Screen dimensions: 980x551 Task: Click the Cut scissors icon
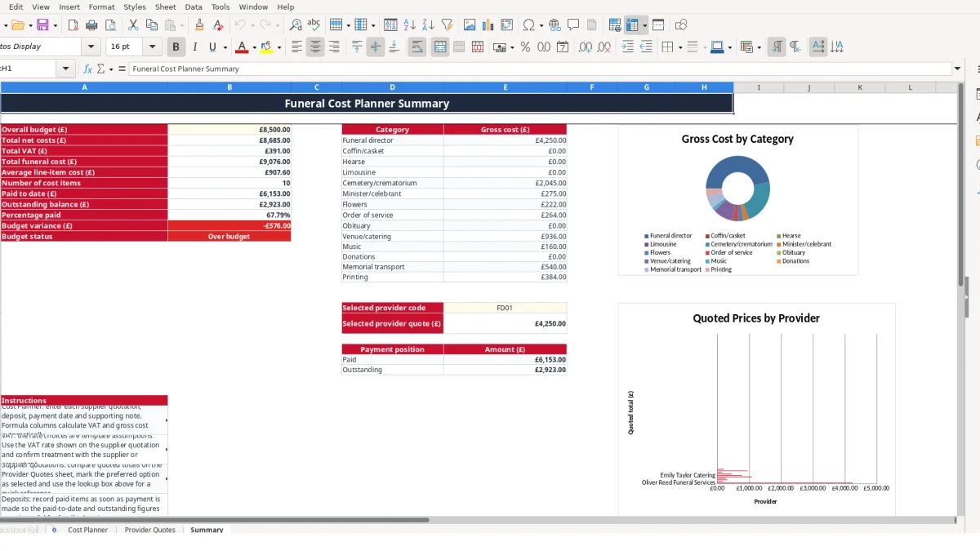[133, 25]
